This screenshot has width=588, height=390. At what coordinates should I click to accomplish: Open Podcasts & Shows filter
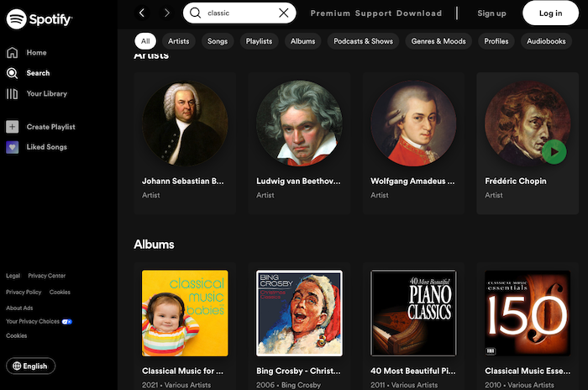[364, 41]
